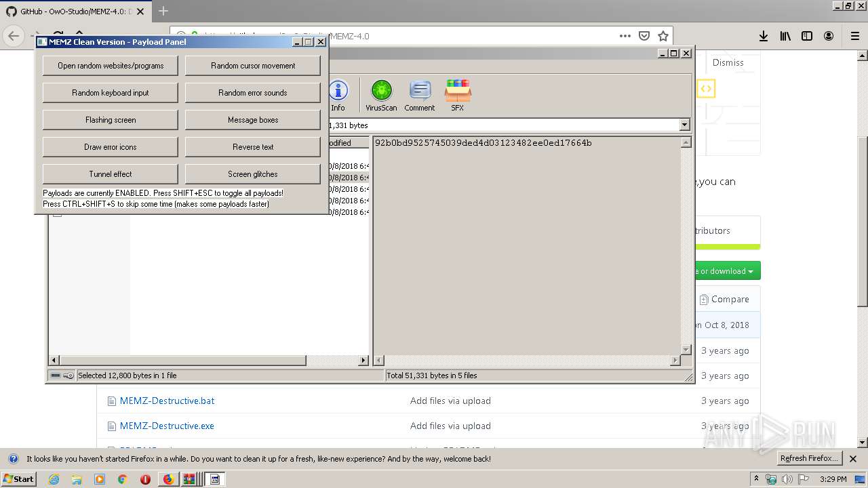Switch to MEMZ panel taskbar button
Screen dimensions: 868x488
click(215, 479)
